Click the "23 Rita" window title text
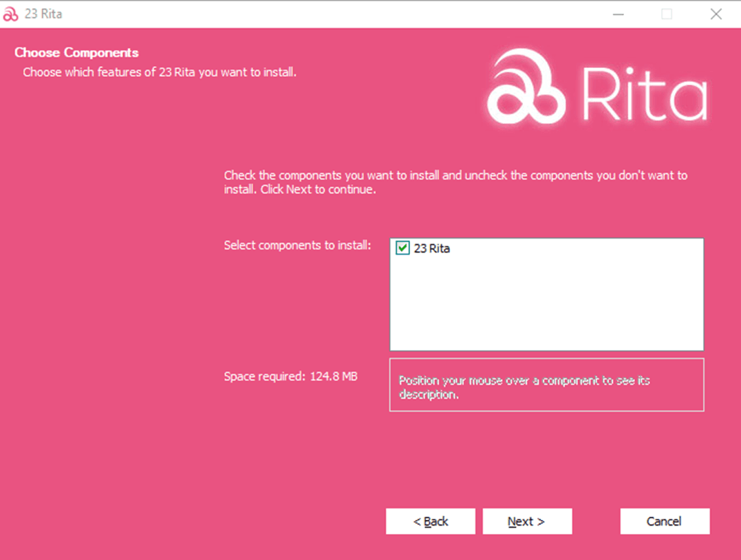The image size is (741, 560). 43,14
